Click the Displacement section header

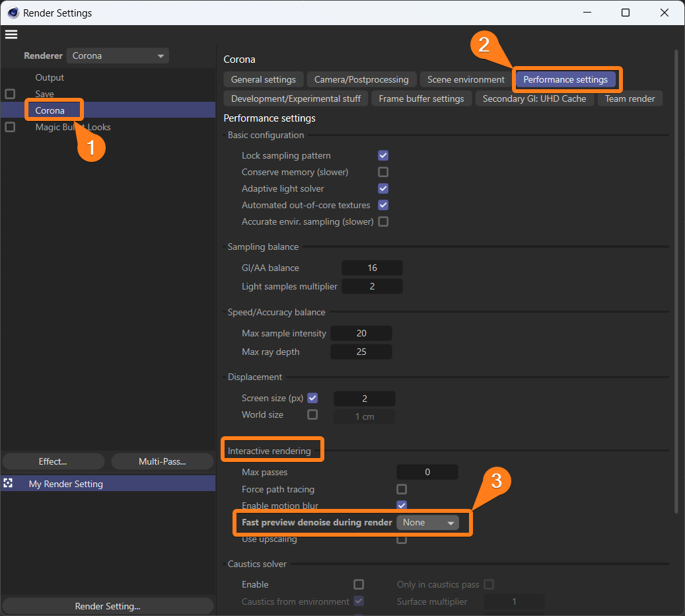coord(255,377)
